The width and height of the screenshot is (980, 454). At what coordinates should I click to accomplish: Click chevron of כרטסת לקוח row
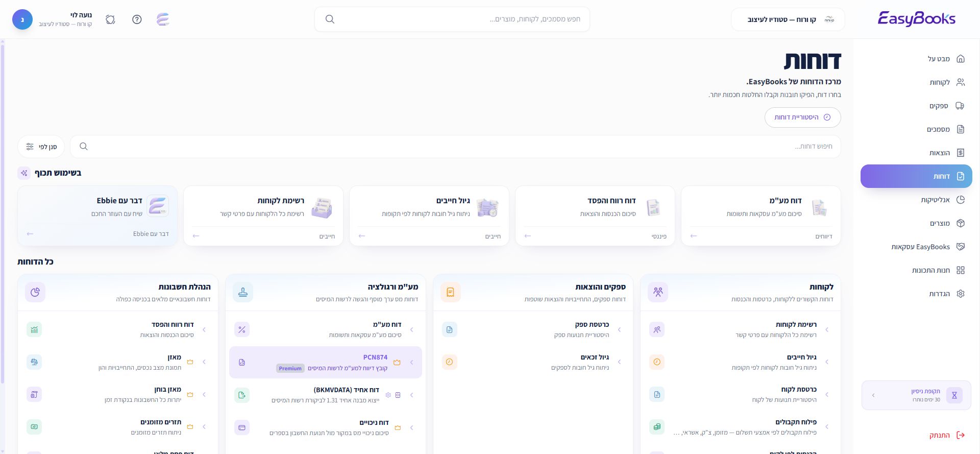[827, 395]
